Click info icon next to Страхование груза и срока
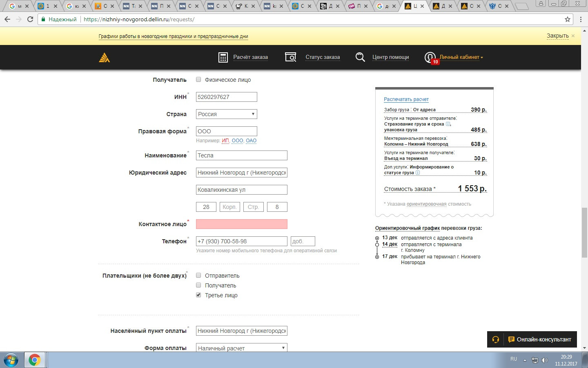588x368 pixels. [x=448, y=124]
